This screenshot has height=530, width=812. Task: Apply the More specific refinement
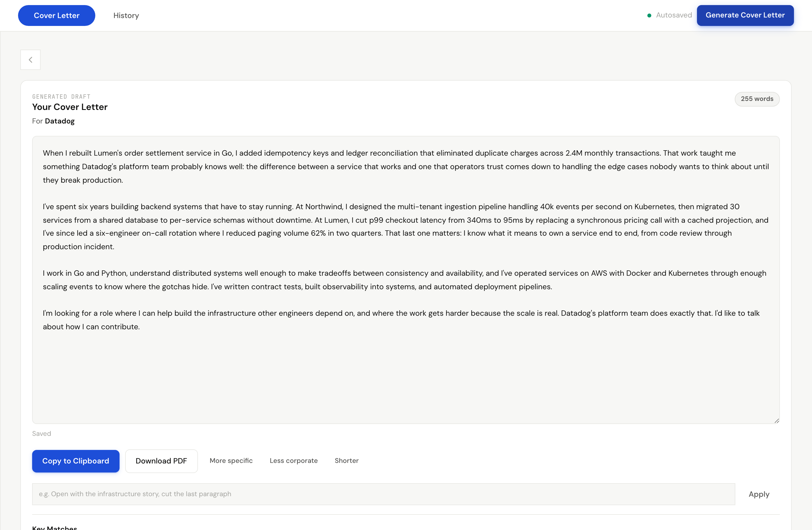[231, 460]
